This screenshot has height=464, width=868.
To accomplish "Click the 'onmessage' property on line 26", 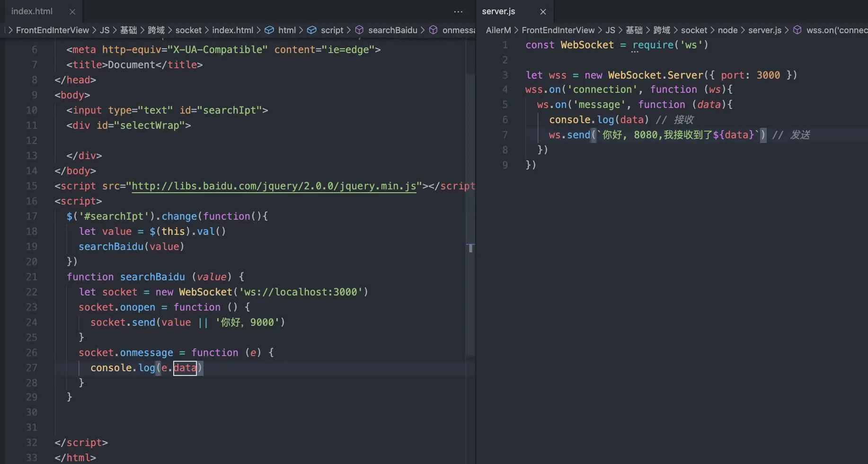I will [147, 353].
